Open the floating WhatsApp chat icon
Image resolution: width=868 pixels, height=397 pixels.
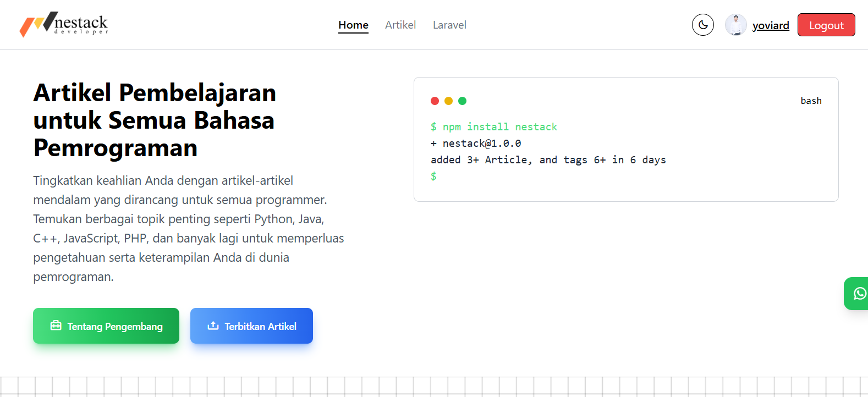coord(859,294)
